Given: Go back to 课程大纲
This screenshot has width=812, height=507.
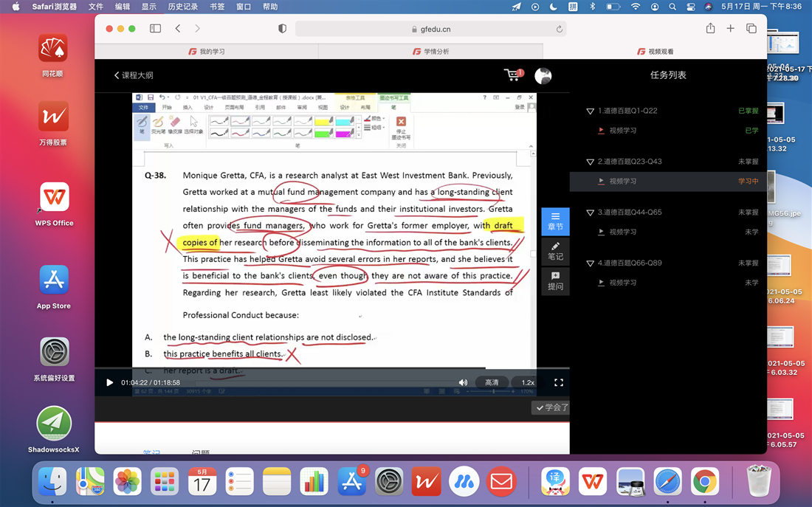Looking at the screenshot, I should [x=134, y=75].
